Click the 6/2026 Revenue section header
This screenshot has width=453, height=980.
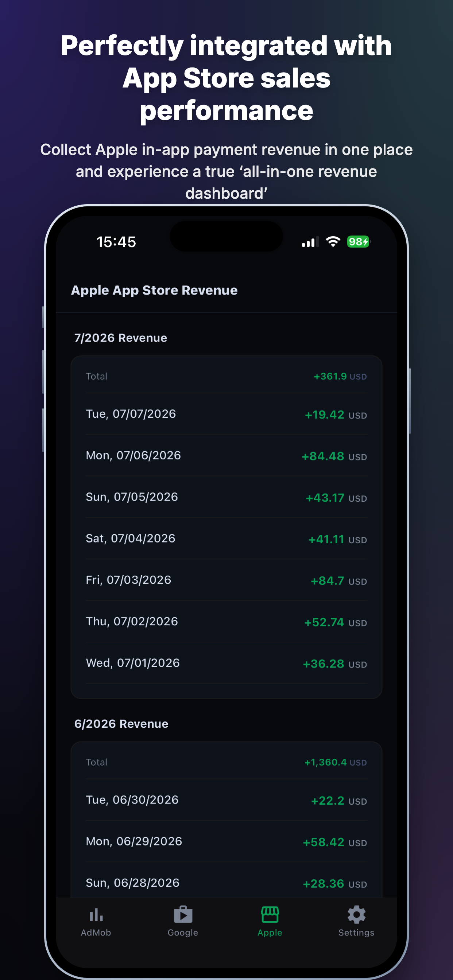121,724
